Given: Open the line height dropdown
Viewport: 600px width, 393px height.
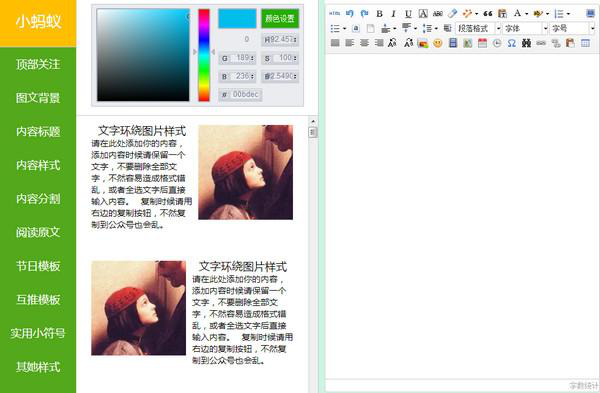Looking at the screenshot, I should (x=436, y=28).
